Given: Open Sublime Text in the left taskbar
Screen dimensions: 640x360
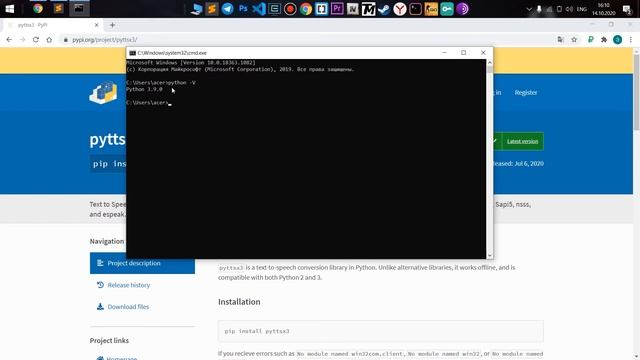Looking at the screenshot, I should tap(58, 9).
